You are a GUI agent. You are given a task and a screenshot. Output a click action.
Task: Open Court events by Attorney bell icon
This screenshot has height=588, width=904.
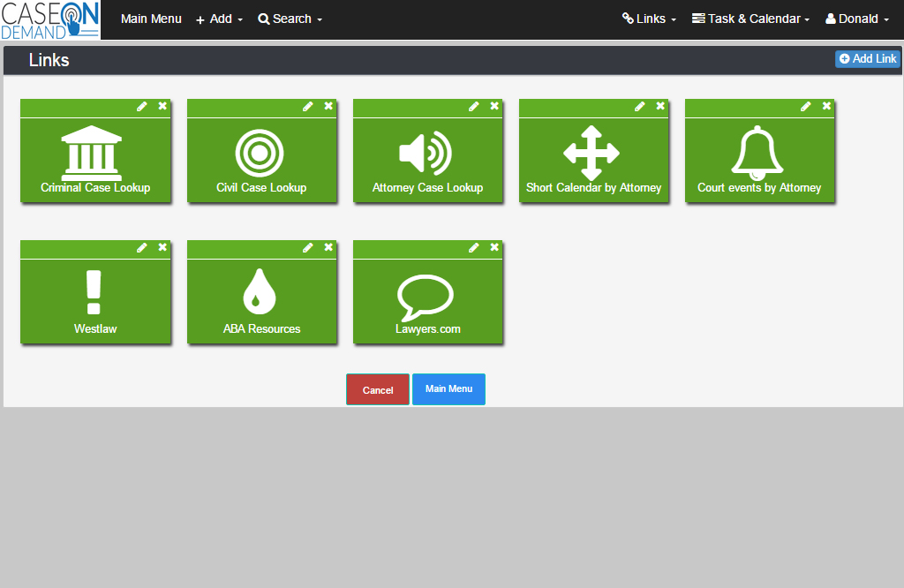coord(757,153)
